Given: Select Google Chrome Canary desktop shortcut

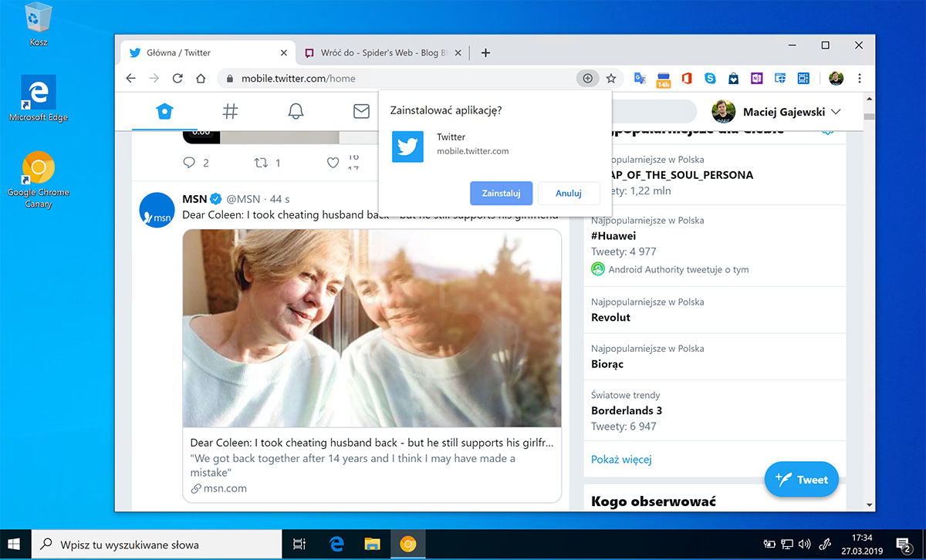Looking at the screenshot, I should tap(39, 180).
